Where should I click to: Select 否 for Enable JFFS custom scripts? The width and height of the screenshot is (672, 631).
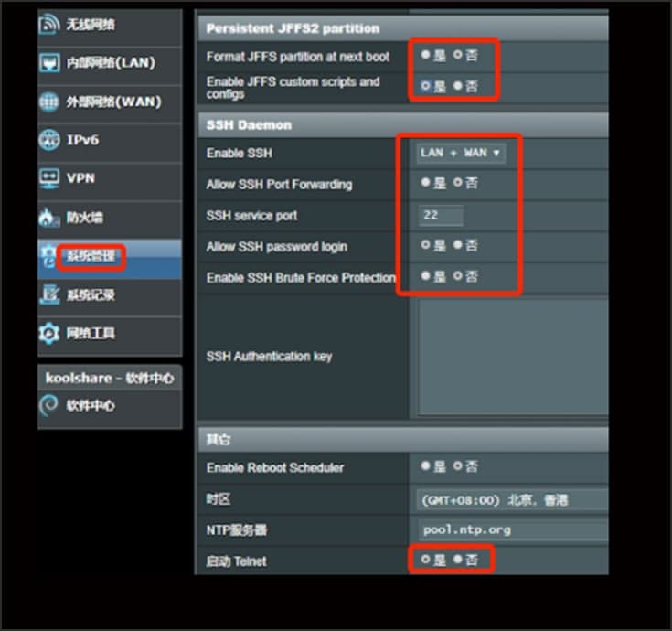458,86
